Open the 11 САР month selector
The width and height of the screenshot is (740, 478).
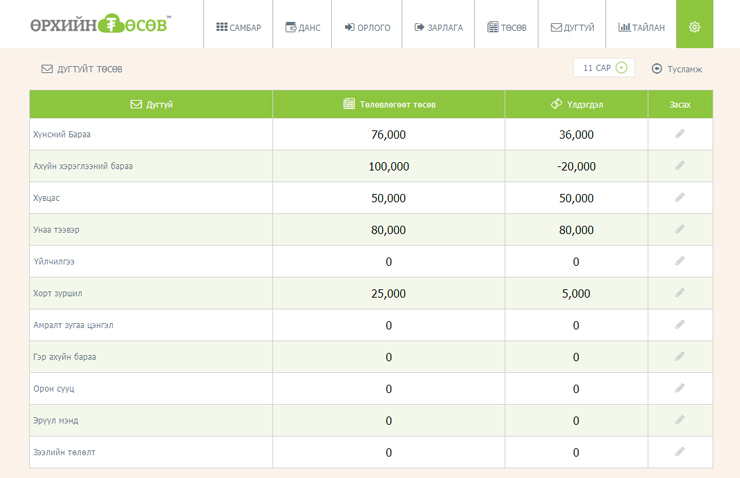604,68
